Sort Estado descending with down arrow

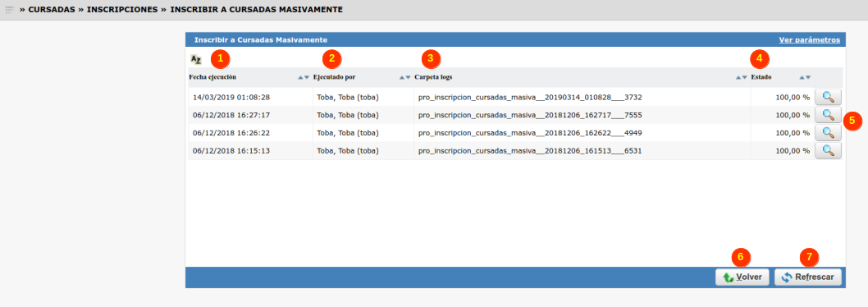point(807,78)
